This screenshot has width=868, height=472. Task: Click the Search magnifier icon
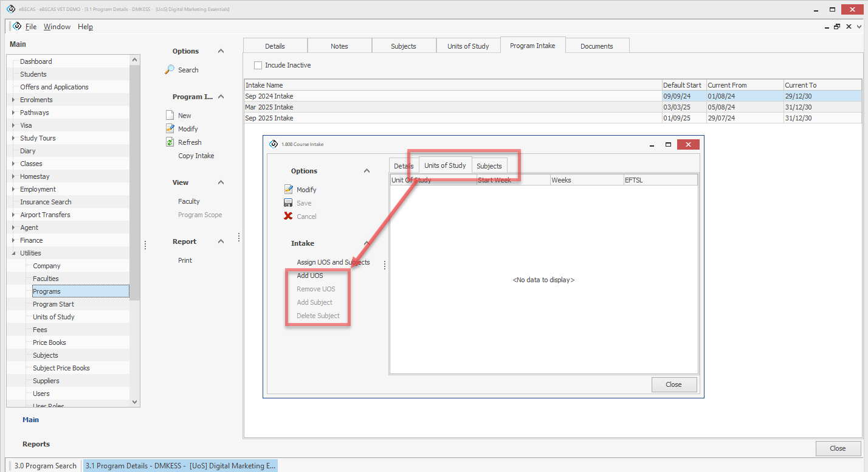170,70
